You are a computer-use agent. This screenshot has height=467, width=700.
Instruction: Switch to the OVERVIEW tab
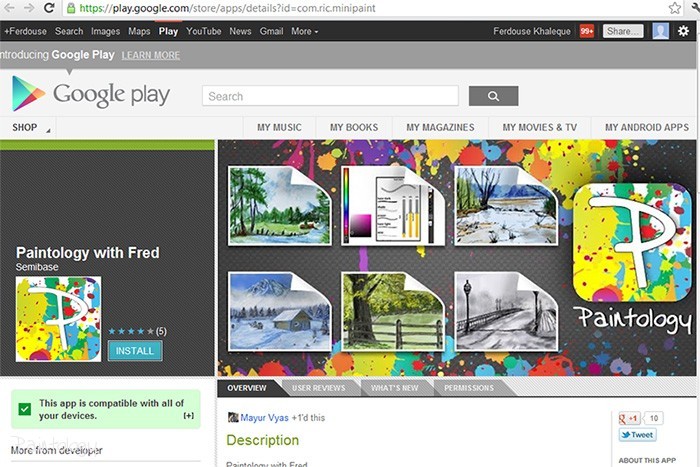pyautogui.click(x=246, y=388)
